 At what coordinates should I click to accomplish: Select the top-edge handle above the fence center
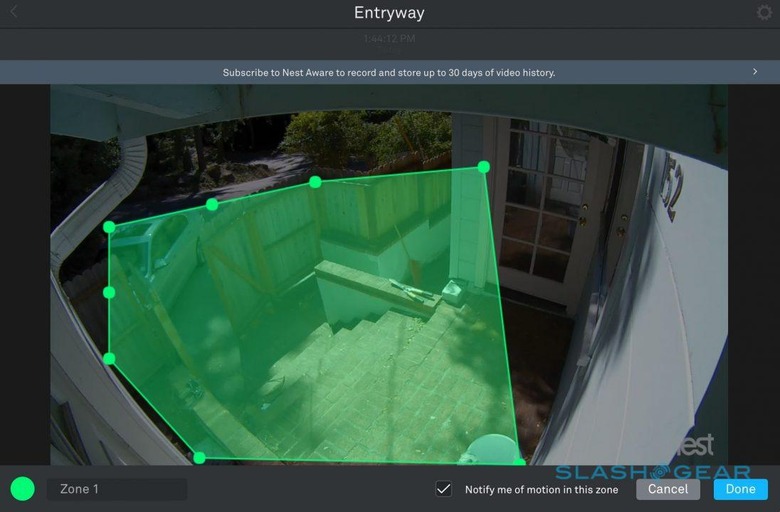pos(315,182)
